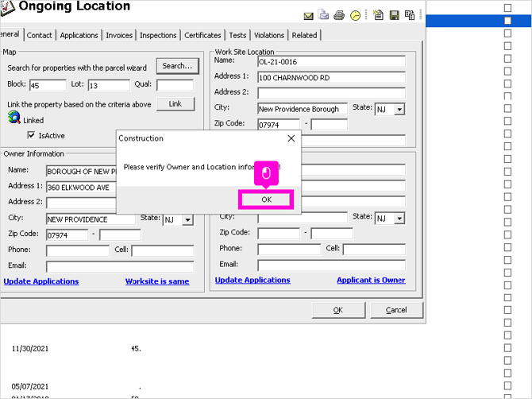Click the Link property button
Viewport: 532px width, 399px height.
coord(175,104)
